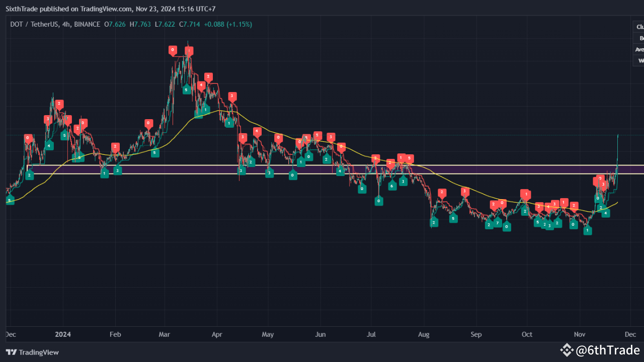Select the green marker labeled 4 near November rally
The width and height of the screenshot is (644, 362).
(x=606, y=213)
